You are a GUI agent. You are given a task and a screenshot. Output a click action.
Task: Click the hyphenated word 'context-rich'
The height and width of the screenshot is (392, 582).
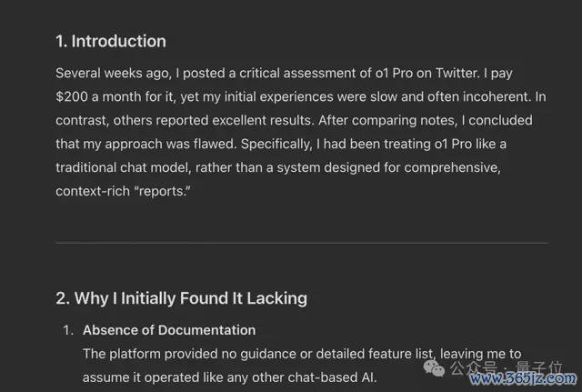tap(93, 191)
